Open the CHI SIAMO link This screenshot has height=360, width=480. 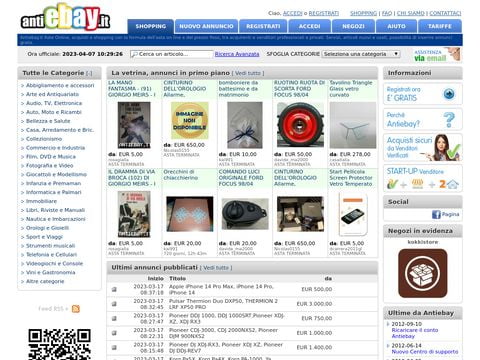click(x=411, y=13)
